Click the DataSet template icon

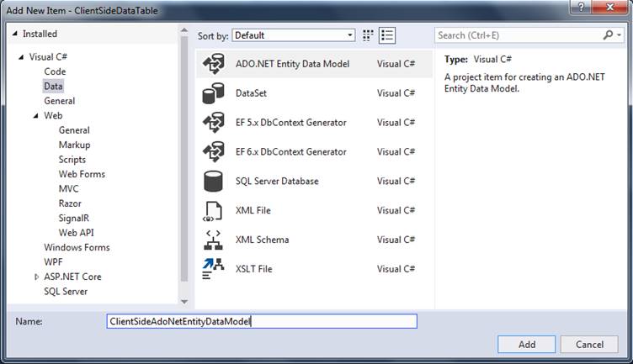coord(213,93)
